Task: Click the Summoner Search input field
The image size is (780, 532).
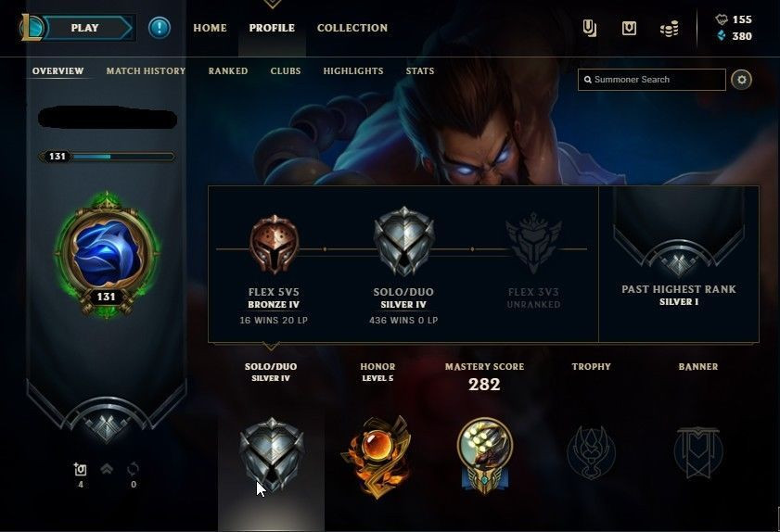Action: 652,80
